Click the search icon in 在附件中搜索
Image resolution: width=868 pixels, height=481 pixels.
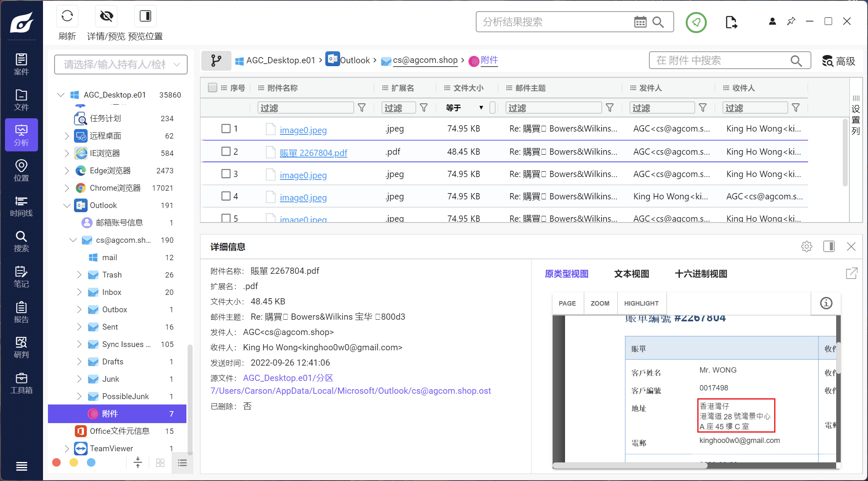(796, 61)
